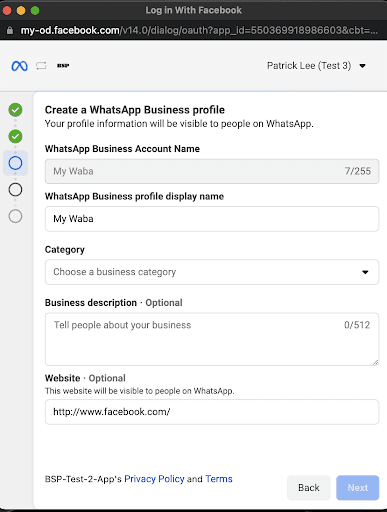Image resolution: width=387 pixels, height=512 pixels.
Task: Select the fourth black circle step indicator
Action: pyautogui.click(x=15, y=190)
